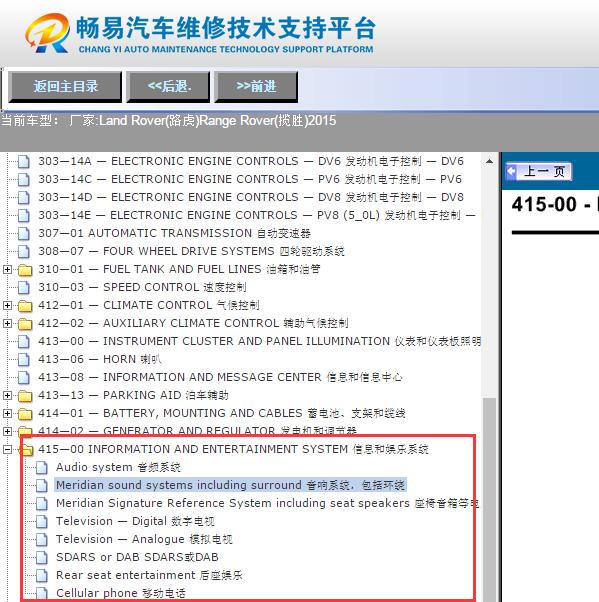Open page icon for 413-00 Instrument Cluster

point(24,342)
